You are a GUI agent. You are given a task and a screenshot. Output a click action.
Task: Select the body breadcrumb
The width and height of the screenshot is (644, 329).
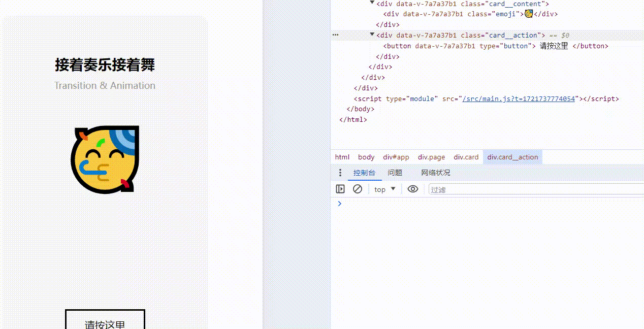pos(366,157)
